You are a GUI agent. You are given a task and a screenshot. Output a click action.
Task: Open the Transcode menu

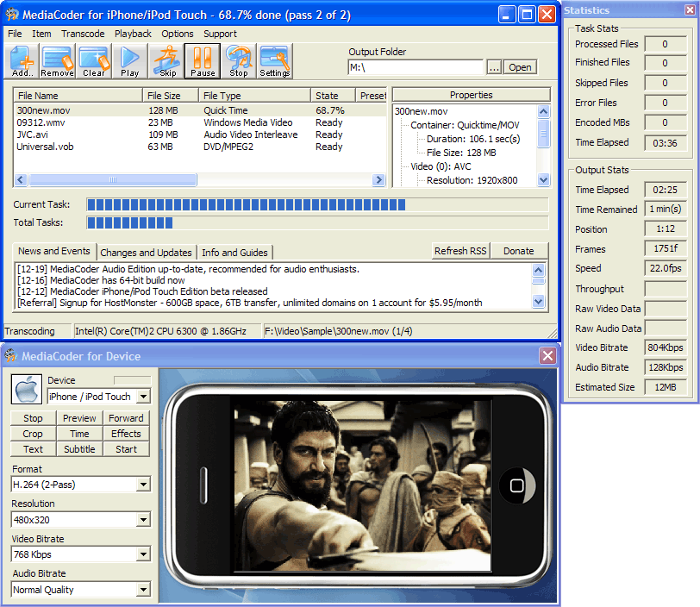click(83, 34)
